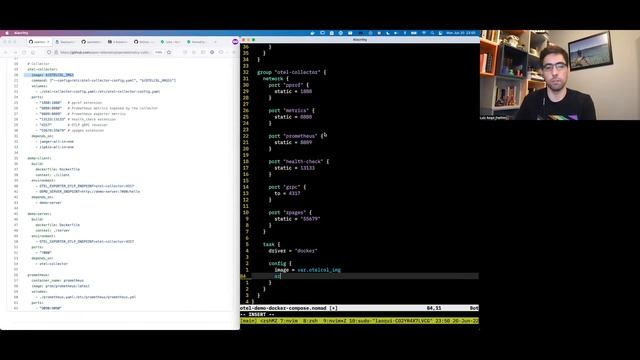Click 'otel-collector:' service line on GitHub page

(42, 69)
